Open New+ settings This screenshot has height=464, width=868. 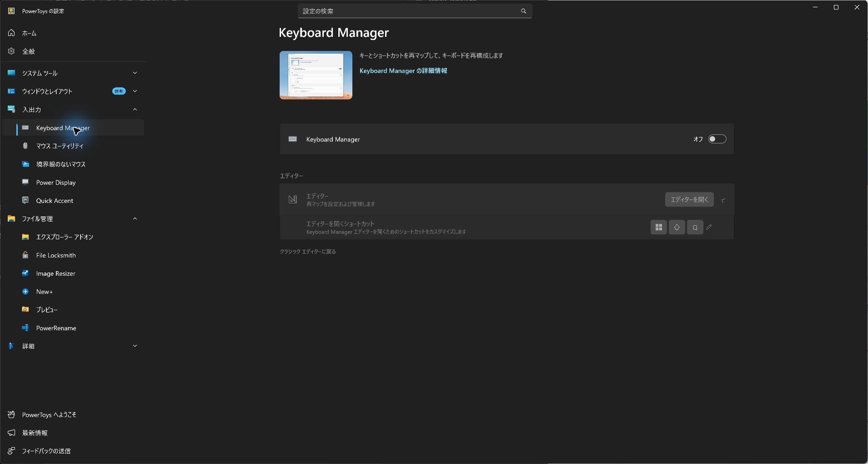[73, 292]
